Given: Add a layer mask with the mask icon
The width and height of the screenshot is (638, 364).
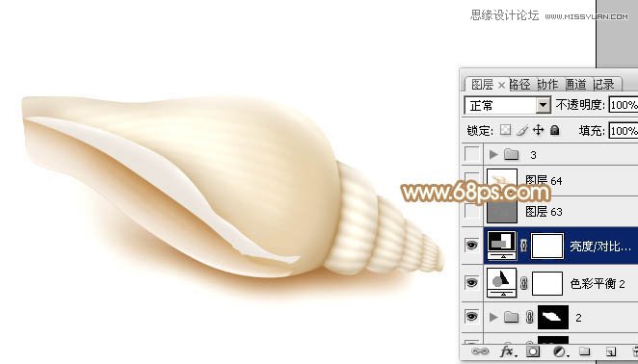Looking at the screenshot, I should (533, 351).
